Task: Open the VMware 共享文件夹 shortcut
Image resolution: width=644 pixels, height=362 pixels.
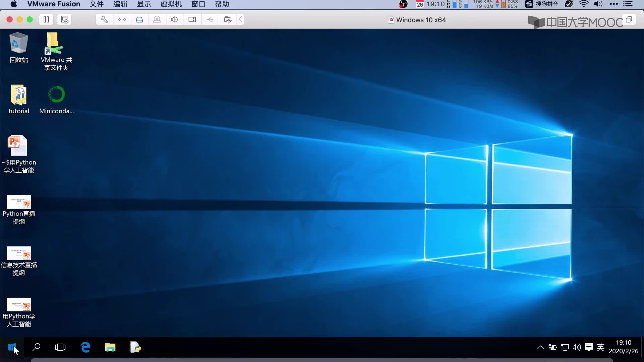Action: click(56, 51)
